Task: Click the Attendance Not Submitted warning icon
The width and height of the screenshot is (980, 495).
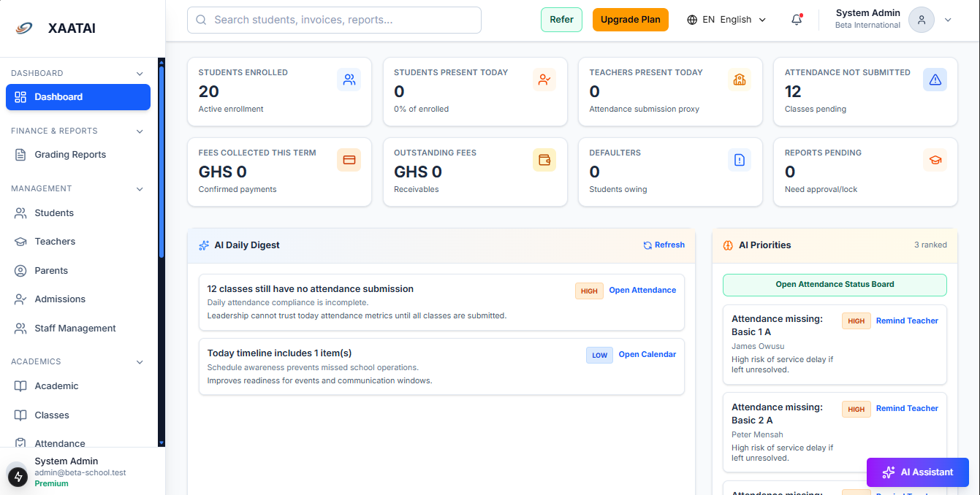Action: [935, 80]
